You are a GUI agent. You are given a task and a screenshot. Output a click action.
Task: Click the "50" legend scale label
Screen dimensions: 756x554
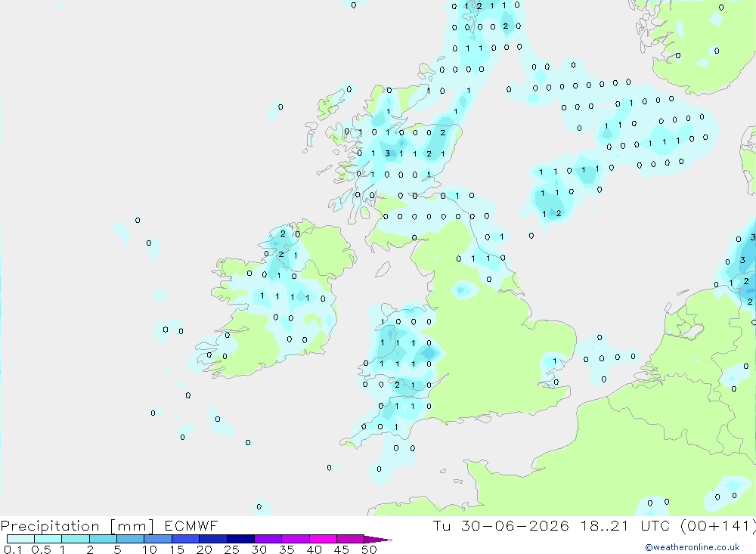[x=370, y=549]
